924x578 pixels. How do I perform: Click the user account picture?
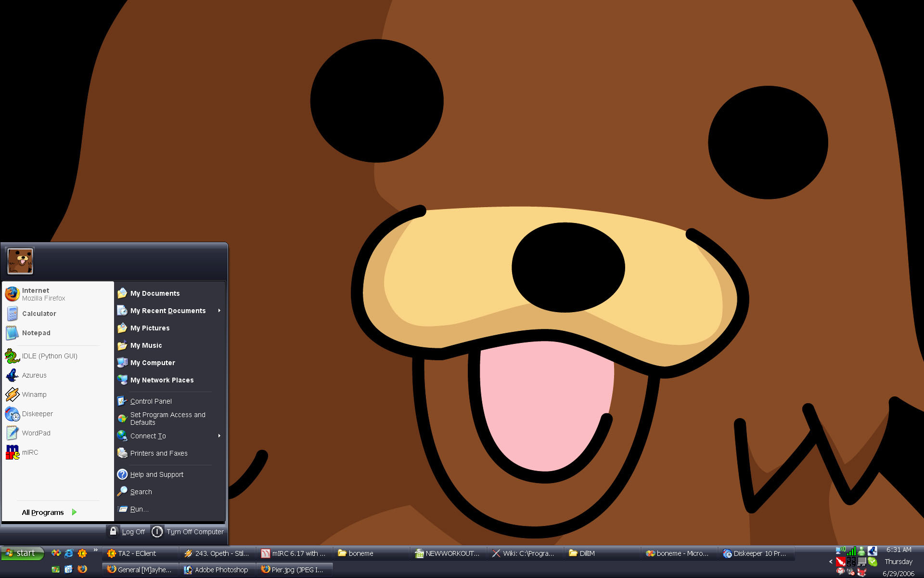[20, 261]
